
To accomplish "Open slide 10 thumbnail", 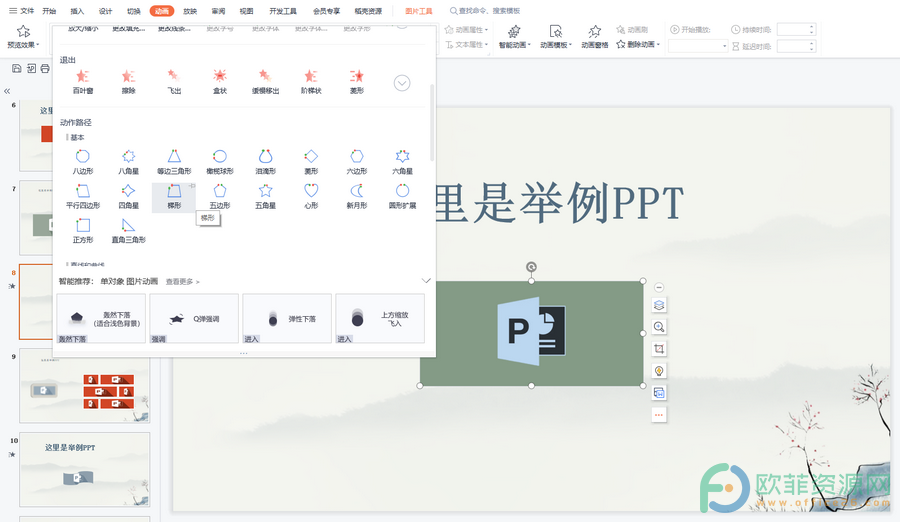I will point(84,469).
